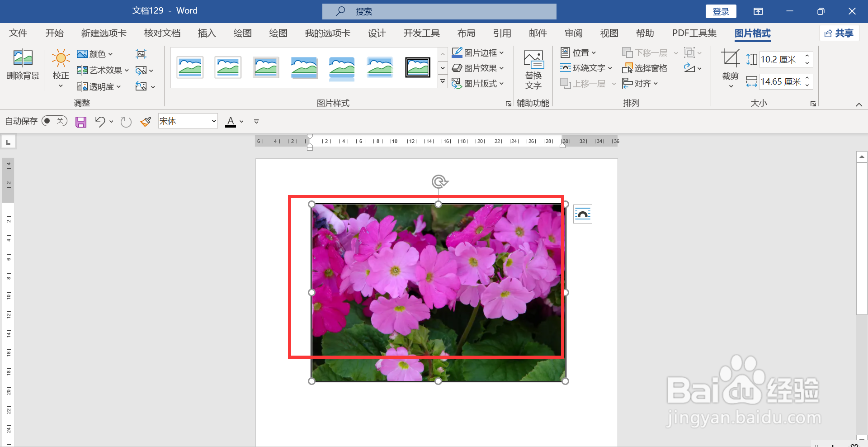Switch to the 布局 (Layout) tab
Image resolution: width=868 pixels, height=447 pixels.
467,33
